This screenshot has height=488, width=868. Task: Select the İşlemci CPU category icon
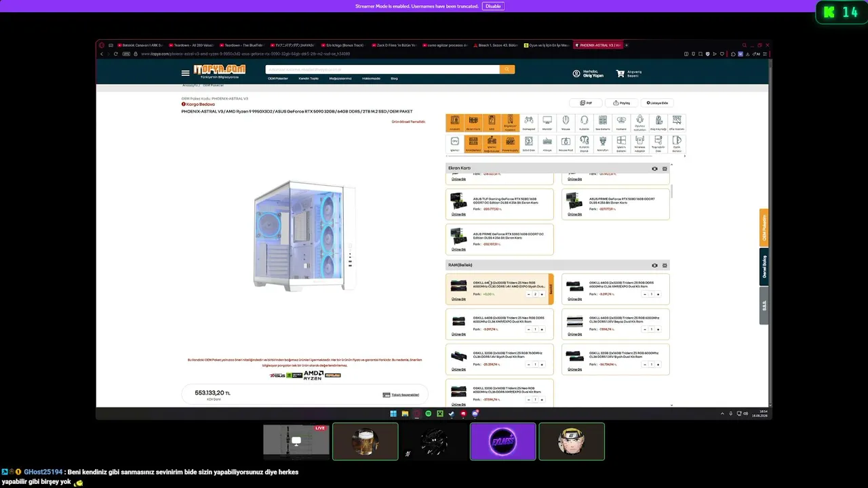point(454,144)
